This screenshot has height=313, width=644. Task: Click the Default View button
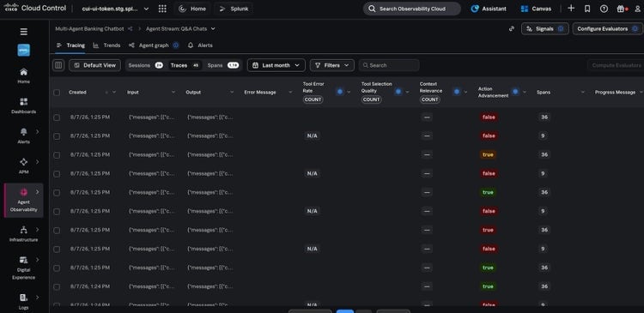[94, 65]
